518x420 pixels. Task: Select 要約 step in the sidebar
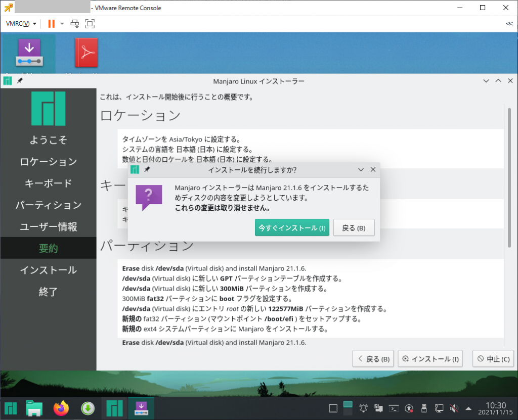[48, 248]
